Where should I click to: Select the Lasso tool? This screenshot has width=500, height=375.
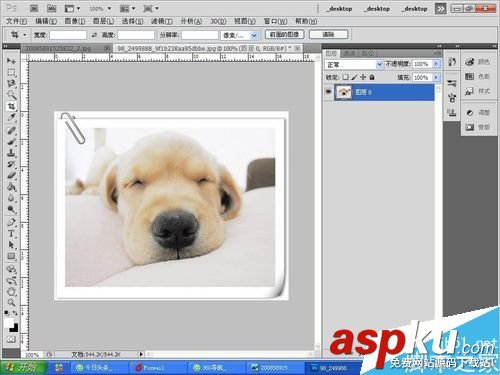pyautogui.click(x=11, y=84)
